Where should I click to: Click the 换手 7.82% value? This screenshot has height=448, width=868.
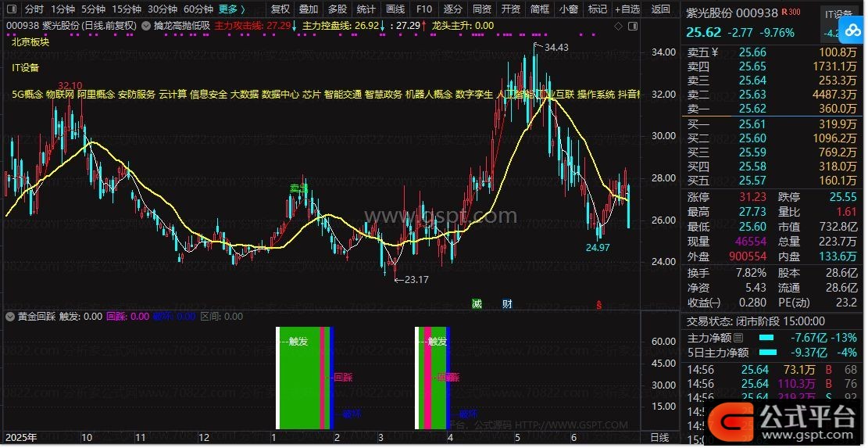click(x=751, y=272)
